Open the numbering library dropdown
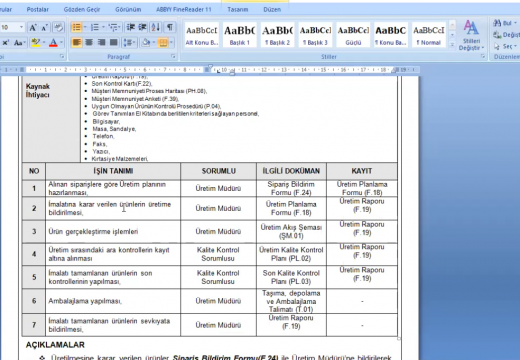 (x=103, y=27)
